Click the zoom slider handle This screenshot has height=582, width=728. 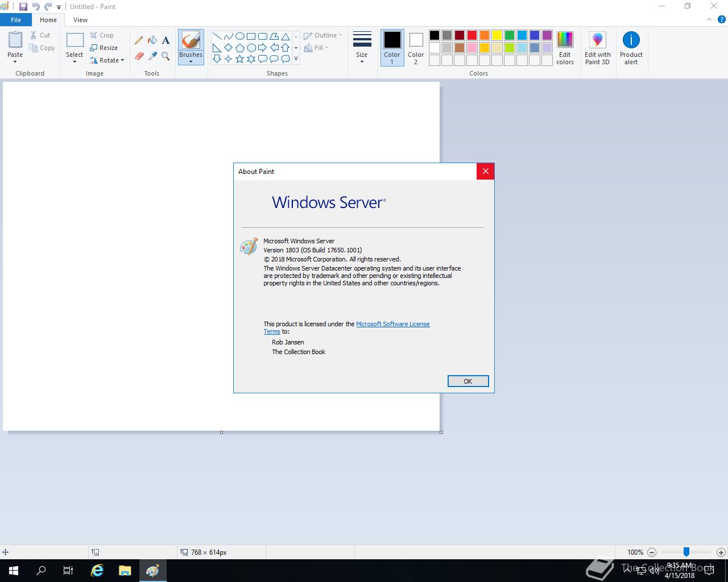(x=686, y=552)
